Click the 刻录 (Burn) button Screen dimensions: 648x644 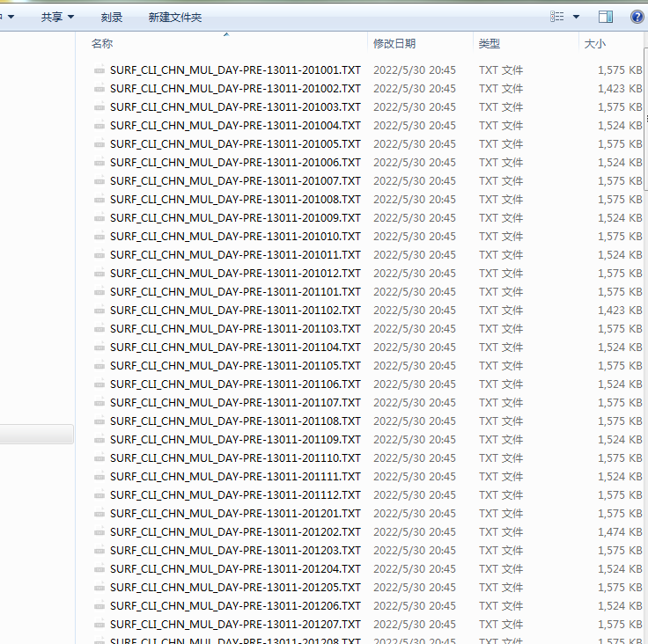(x=112, y=17)
